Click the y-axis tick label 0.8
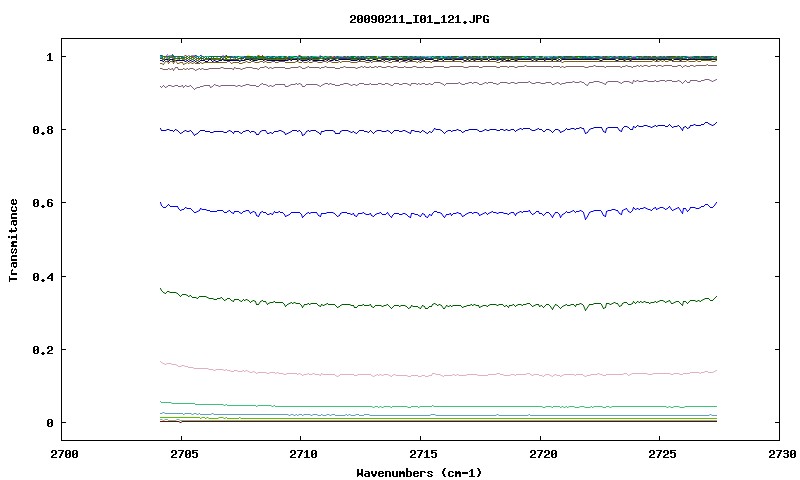Viewport: 800px width, 480px height. [43, 130]
